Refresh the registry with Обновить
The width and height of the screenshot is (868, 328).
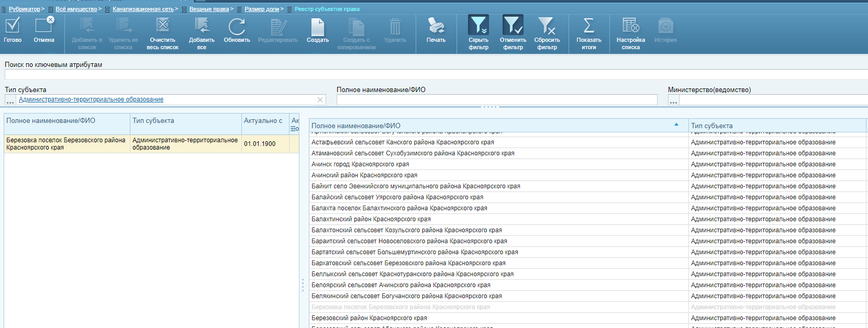coord(237,30)
